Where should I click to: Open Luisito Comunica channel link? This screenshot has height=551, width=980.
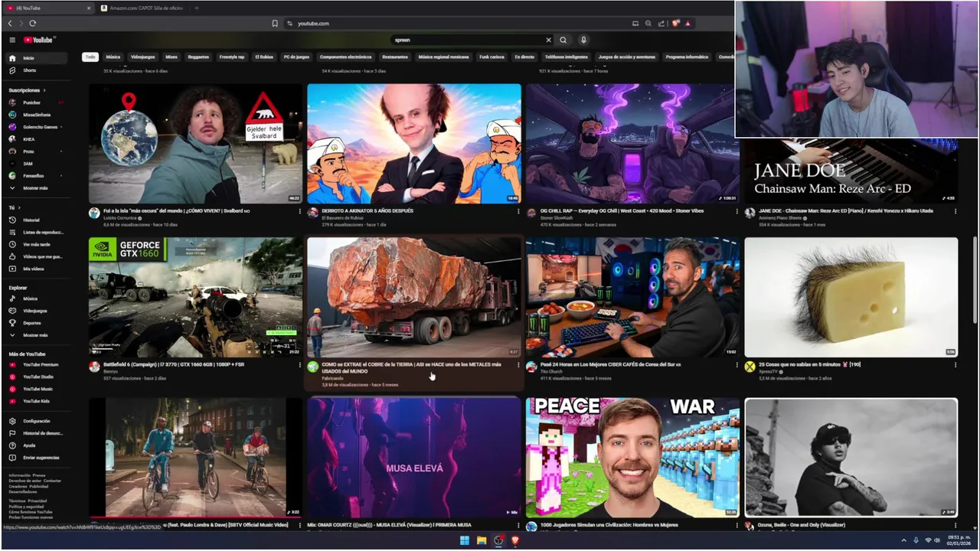119,218
